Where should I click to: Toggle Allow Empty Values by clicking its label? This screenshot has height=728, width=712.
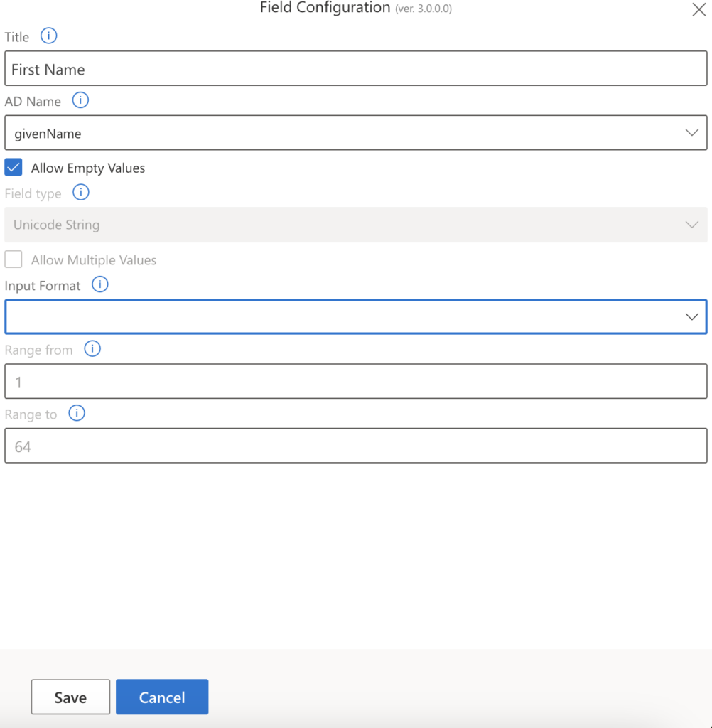(87, 168)
